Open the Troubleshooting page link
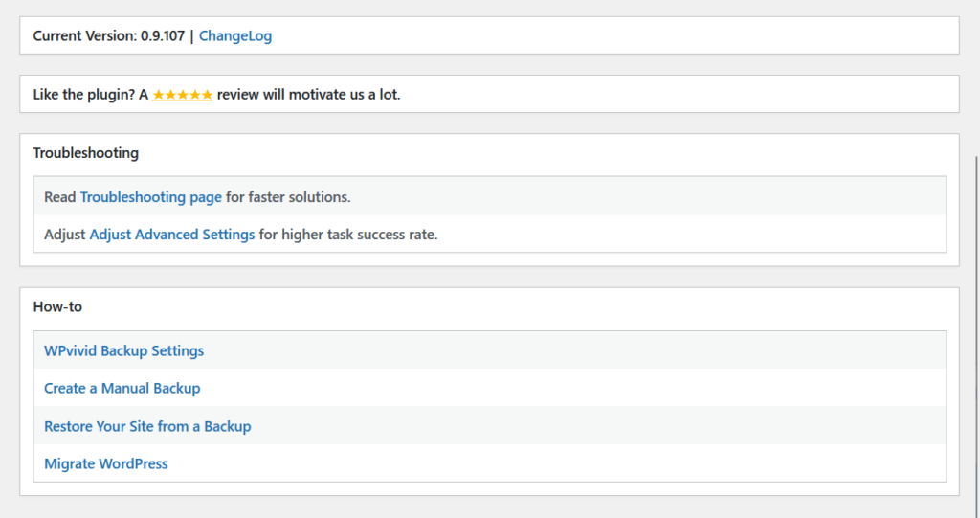 (x=150, y=197)
